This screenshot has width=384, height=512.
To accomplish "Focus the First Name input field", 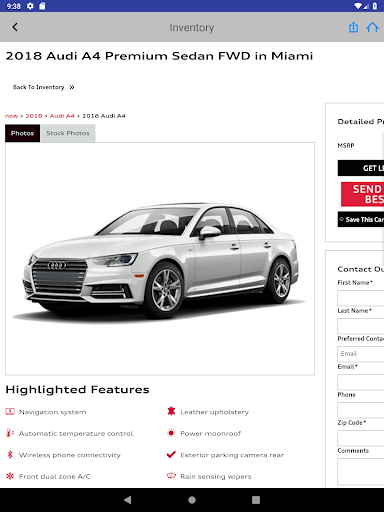I will [361, 298].
